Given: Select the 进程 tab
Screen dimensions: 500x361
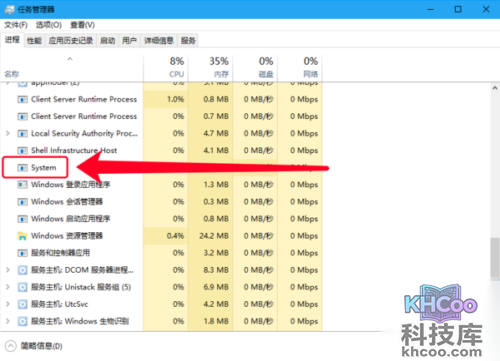Looking at the screenshot, I should tap(12, 40).
